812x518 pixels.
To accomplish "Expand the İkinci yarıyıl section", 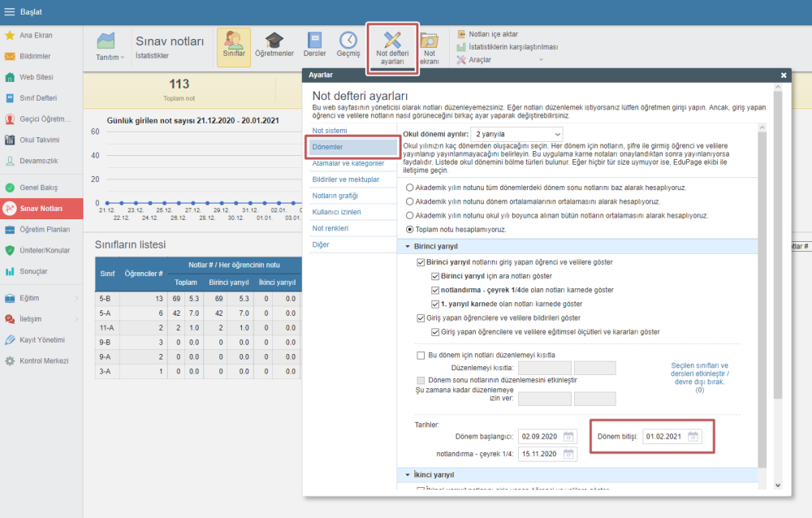I will tap(408, 474).
